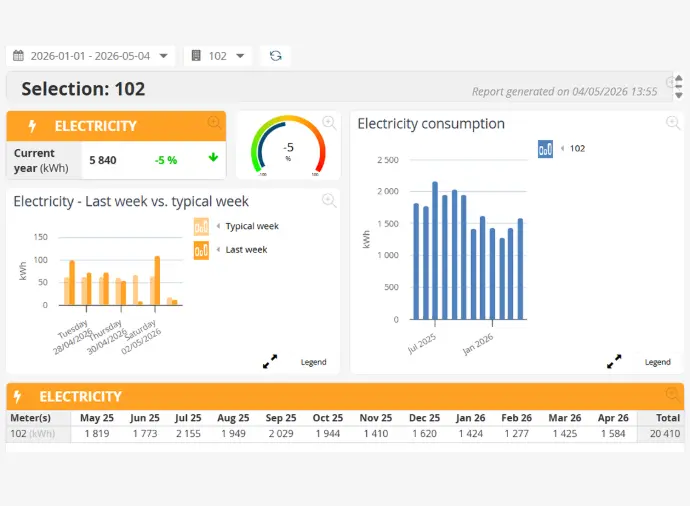Click magnifier on the gauge widget

click(329, 123)
